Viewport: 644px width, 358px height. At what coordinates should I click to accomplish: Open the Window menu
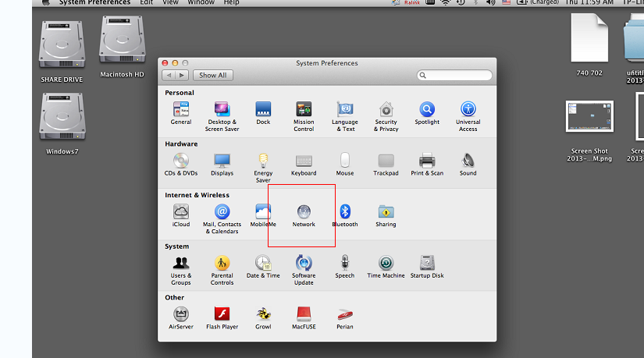pyautogui.click(x=201, y=2)
